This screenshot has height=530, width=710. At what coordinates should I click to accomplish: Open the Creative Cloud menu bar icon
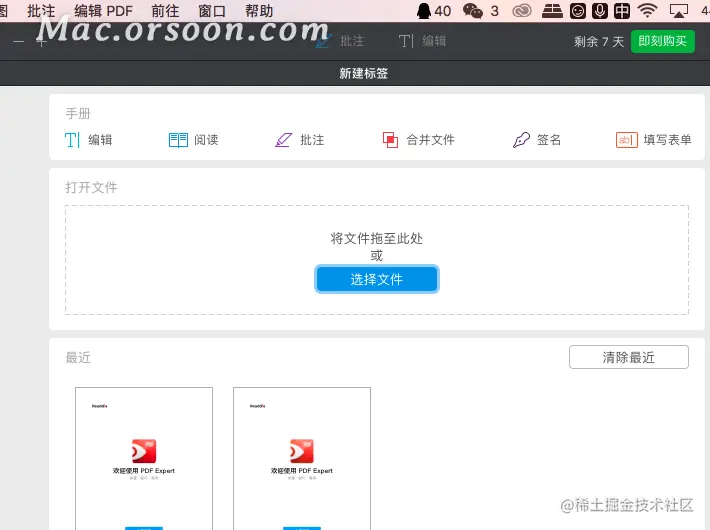[x=522, y=11]
